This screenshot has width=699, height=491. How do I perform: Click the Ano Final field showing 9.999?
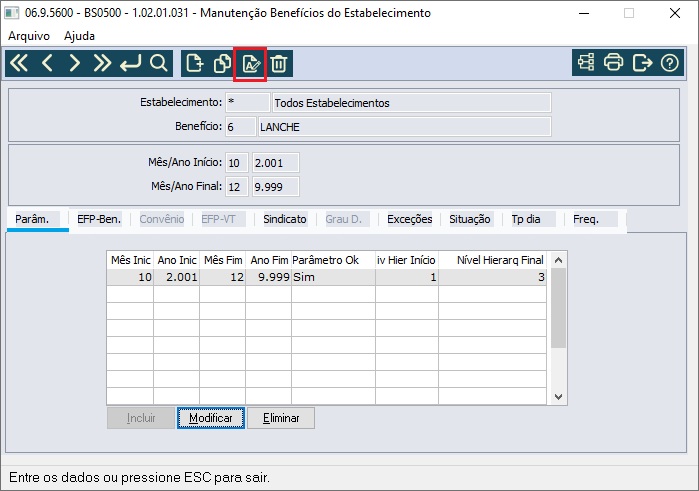click(x=275, y=186)
